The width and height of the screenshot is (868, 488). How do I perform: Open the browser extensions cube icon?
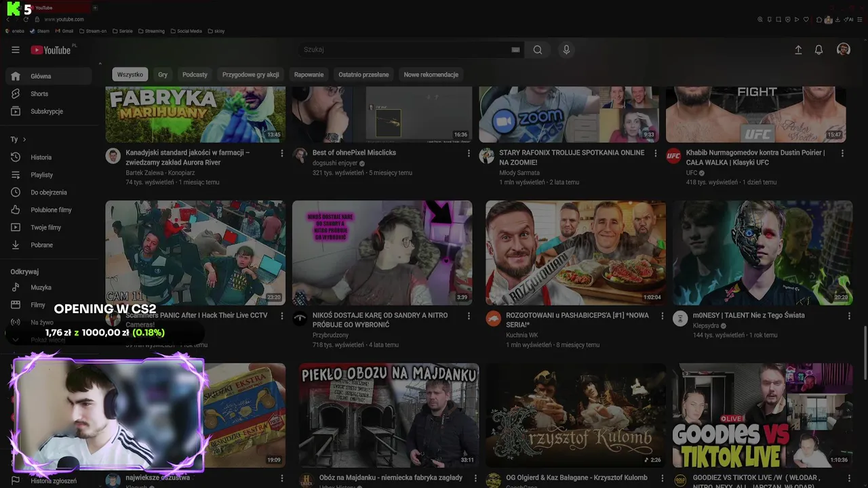pos(819,19)
